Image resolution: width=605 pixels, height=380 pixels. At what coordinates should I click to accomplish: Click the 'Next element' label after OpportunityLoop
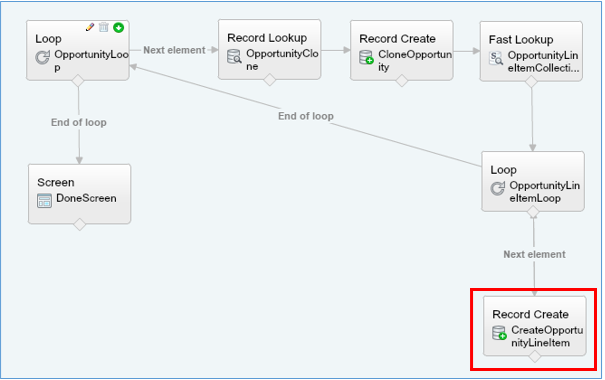pos(174,50)
